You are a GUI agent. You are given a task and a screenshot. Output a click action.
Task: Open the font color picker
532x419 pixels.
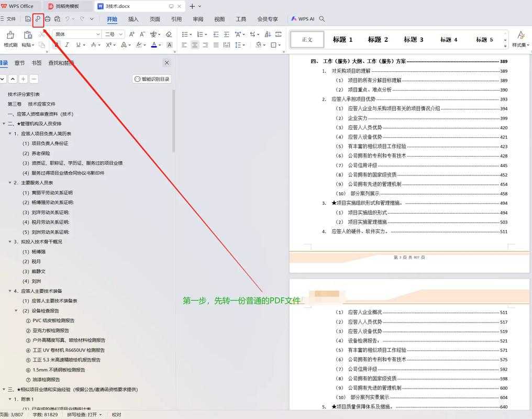[154, 45]
